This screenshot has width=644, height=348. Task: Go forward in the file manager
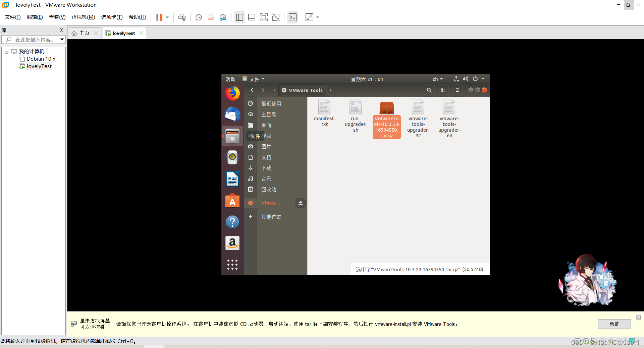(x=263, y=90)
